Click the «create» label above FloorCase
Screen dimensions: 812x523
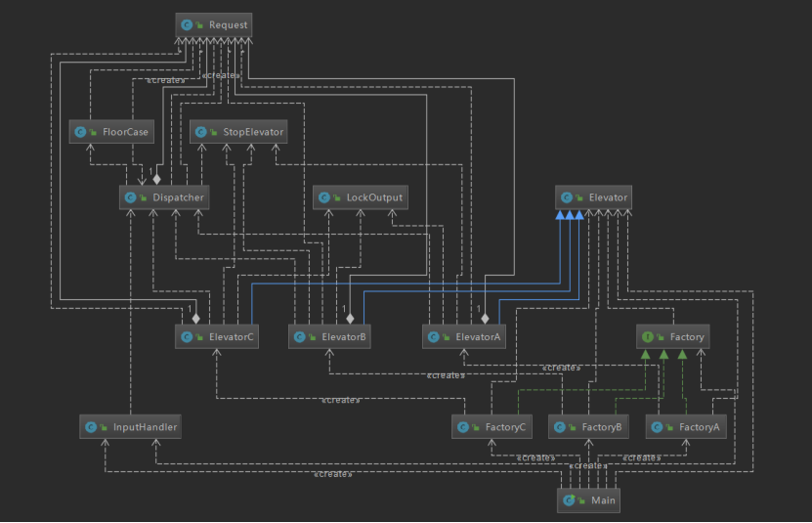point(166,80)
